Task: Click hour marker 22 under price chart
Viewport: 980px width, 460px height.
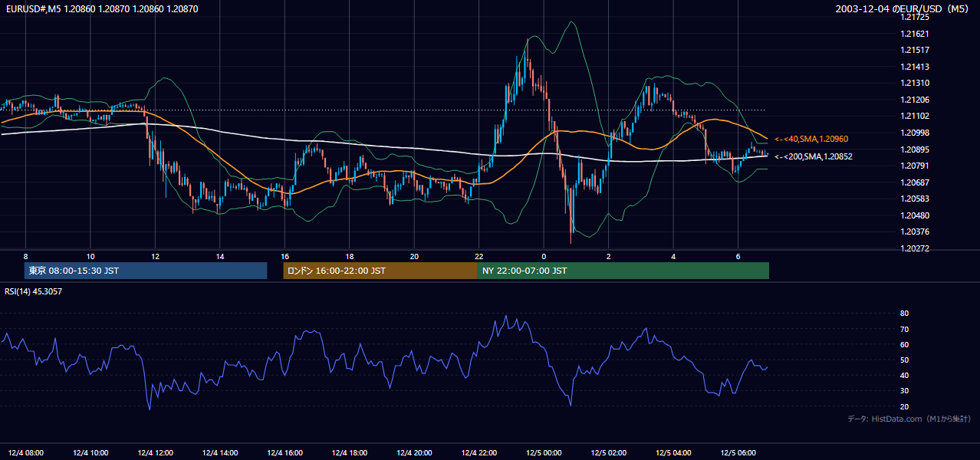Action: click(x=479, y=256)
